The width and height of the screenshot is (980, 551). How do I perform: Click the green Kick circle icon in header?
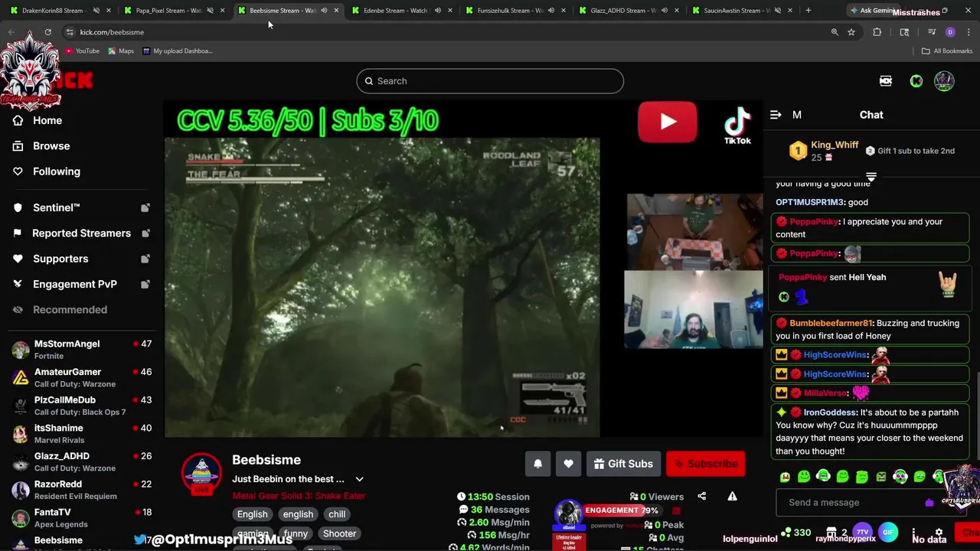click(x=916, y=81)
